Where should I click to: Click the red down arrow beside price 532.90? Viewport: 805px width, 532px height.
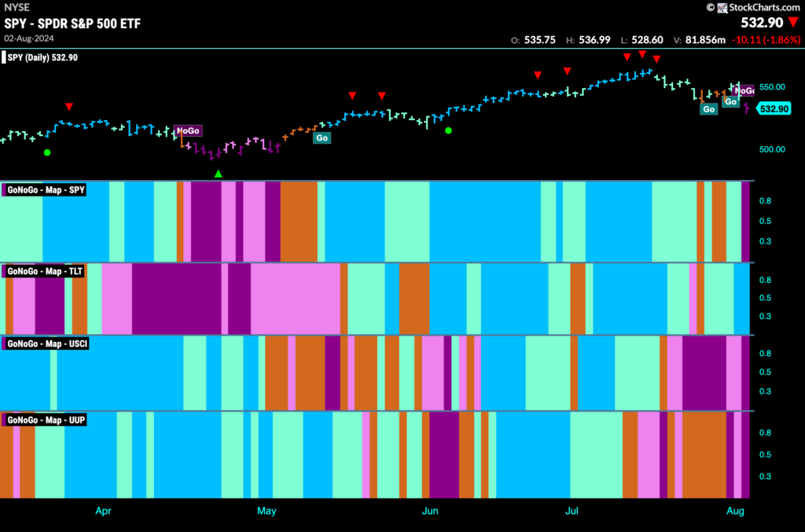tap(794, 22)
